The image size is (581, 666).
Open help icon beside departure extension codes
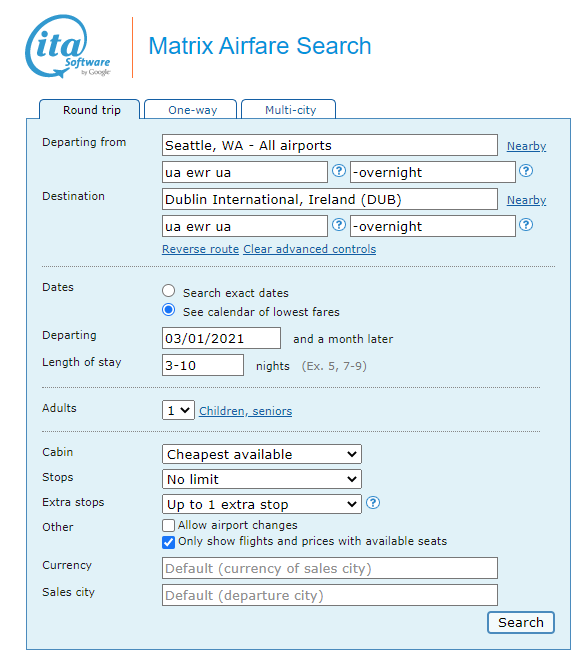526,171
